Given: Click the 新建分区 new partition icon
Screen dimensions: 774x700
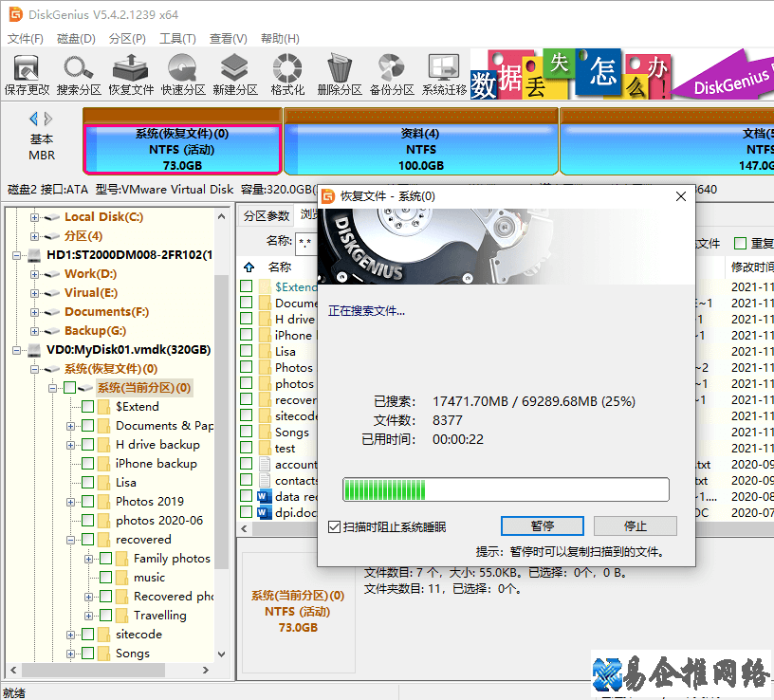Looking at the screenshot, I should pos(235,74).
